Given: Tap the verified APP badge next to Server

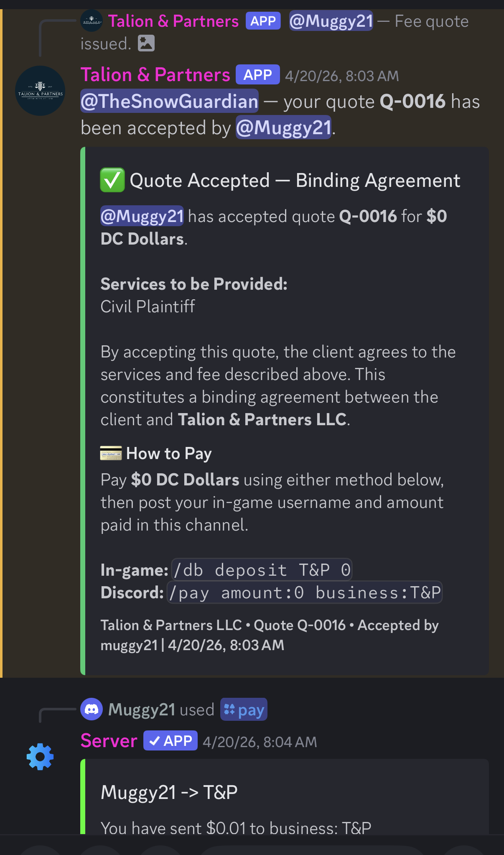Looking at the screenshot, I should point(171,741).
